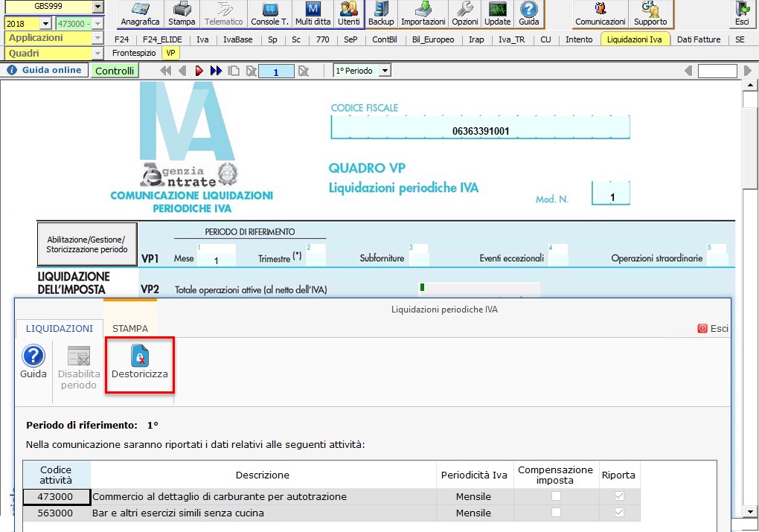759x532 pixels.
Task: Toggle Riporta checkbox for 563000
Action: (x=619, y=512)
